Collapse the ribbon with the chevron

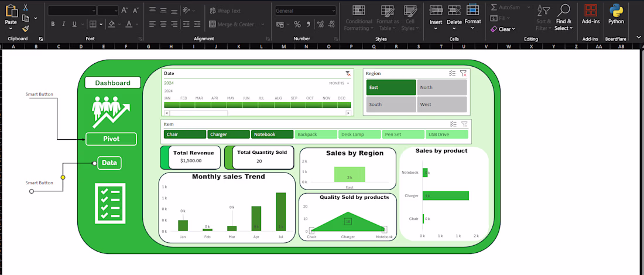638,37
